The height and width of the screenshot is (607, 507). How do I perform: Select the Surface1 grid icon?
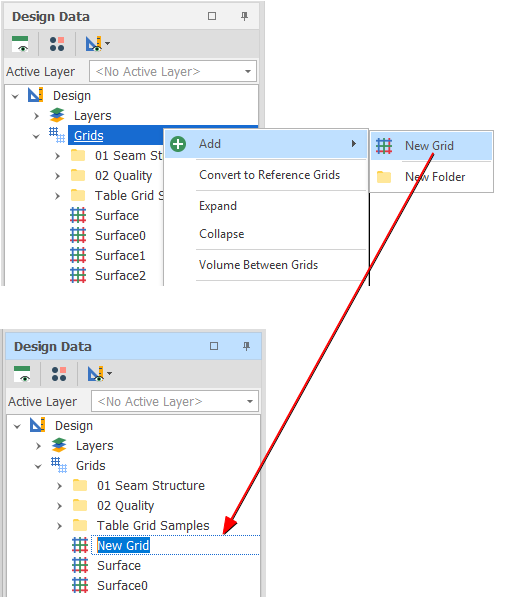click(x=78, y=255)
